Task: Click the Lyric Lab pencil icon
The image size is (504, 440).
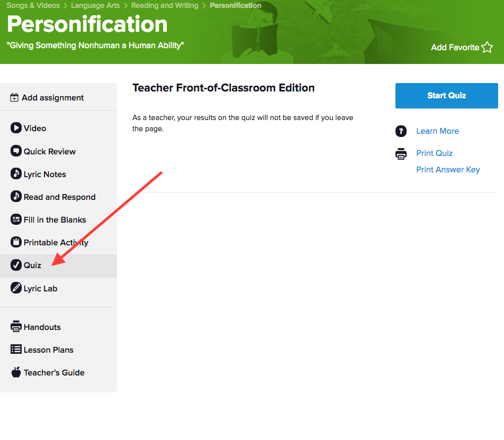Action: pyautogui.click(x=16, y=288)
